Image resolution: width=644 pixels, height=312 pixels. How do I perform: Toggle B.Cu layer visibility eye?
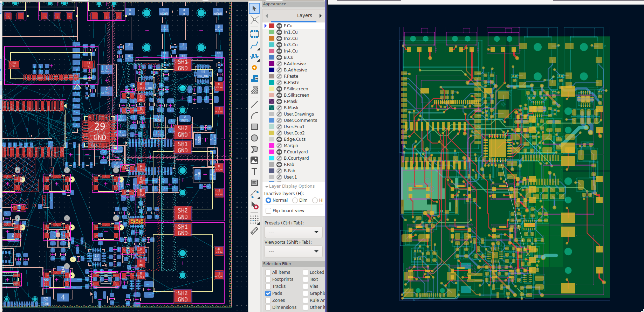coord(279,57)
